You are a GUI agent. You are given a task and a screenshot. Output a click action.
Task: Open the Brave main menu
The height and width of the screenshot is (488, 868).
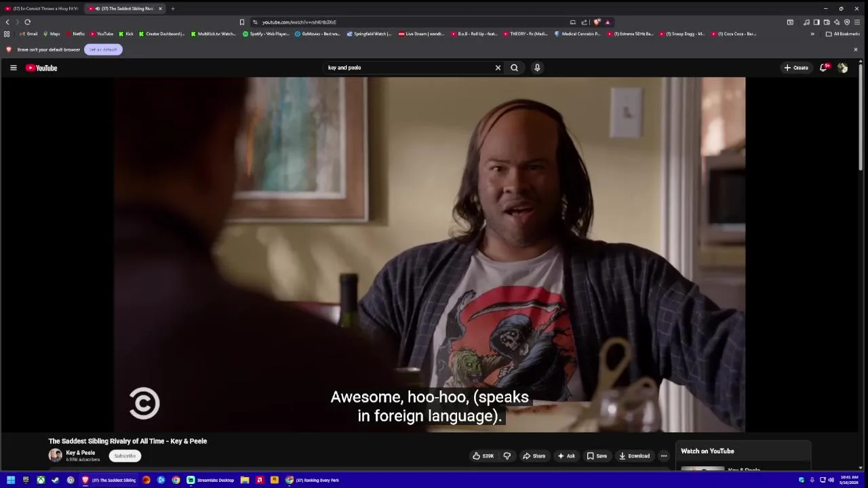[856, 22]
